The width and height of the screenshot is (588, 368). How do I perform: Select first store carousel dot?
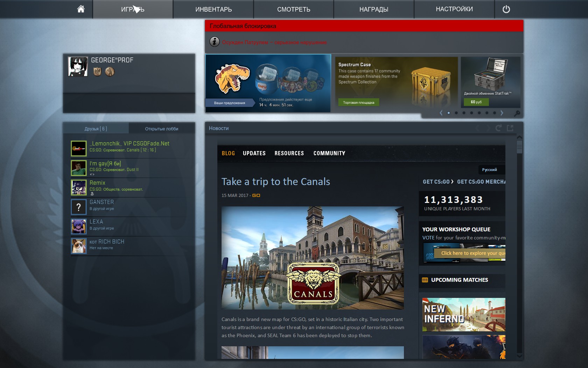(x=449, y=113)
